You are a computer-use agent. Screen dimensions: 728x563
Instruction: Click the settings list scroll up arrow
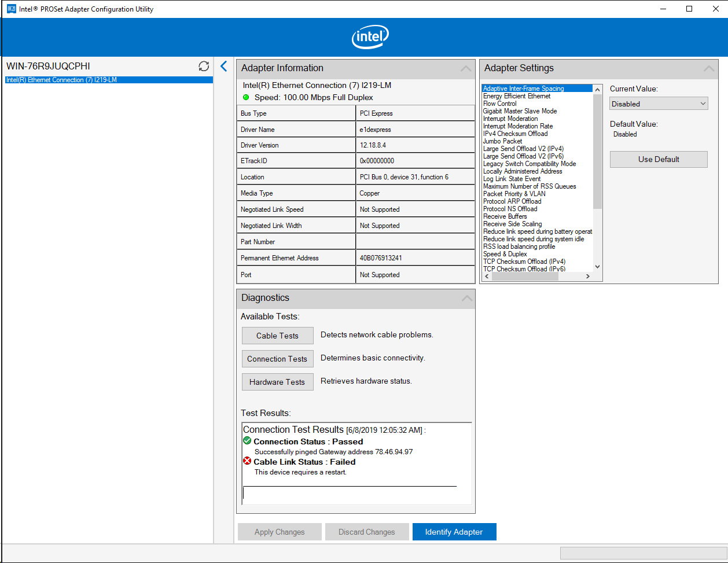coord(598,89)
